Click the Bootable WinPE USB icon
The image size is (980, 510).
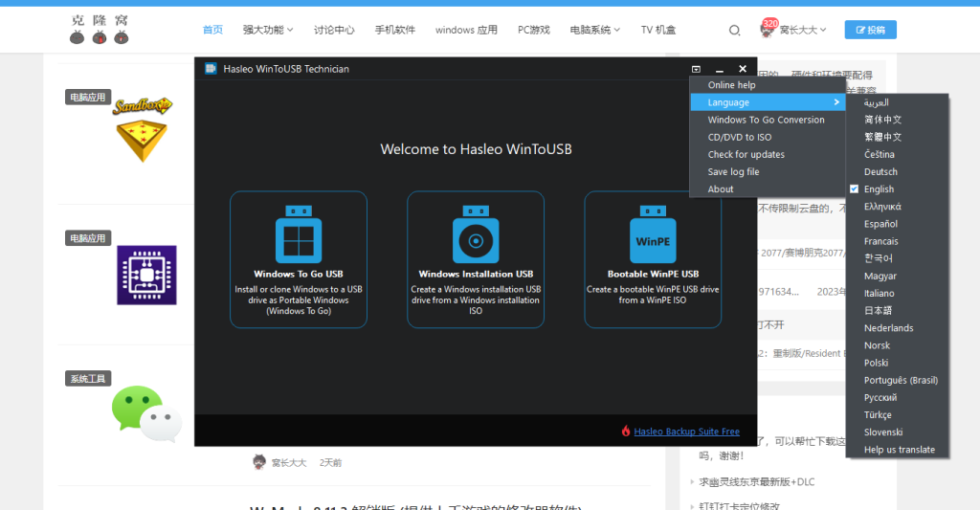(x=653, y=234)
